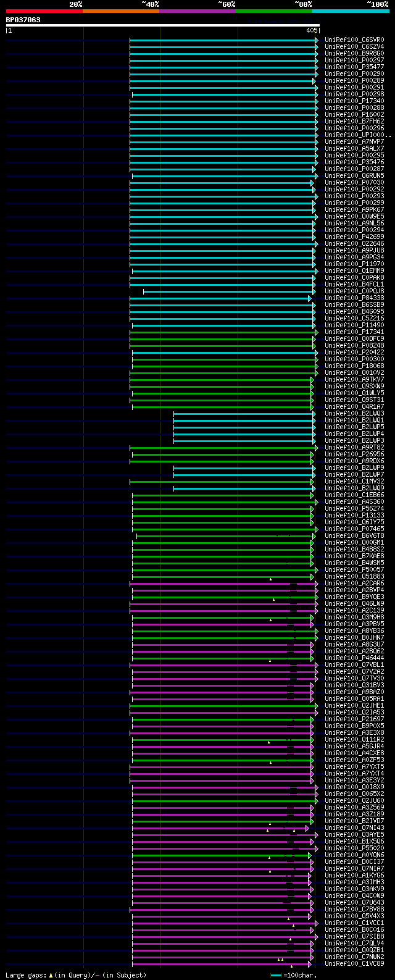Select the UniRef100_A4S360 label

click(x=354, y=501)
